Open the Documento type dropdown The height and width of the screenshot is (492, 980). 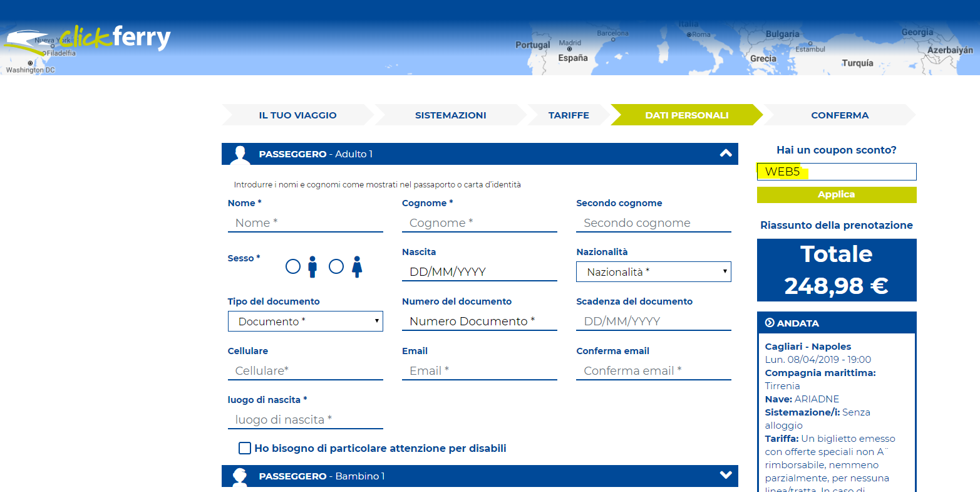pos(306,322)
